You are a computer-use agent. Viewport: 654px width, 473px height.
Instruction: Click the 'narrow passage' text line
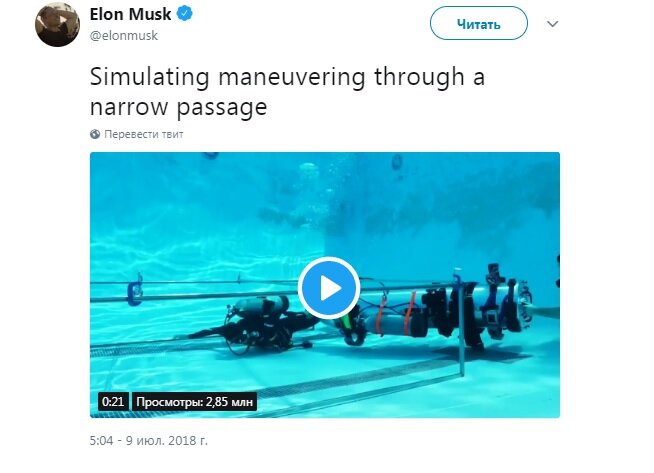pos(179,107)
